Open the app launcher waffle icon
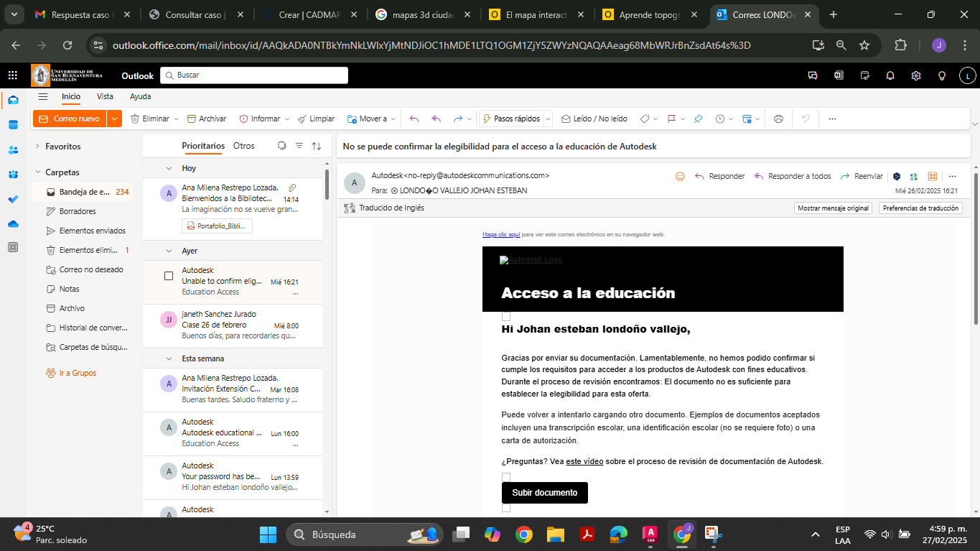Image resolution: width=980 pixels, height=551 pixels. (x=13, y=75)
